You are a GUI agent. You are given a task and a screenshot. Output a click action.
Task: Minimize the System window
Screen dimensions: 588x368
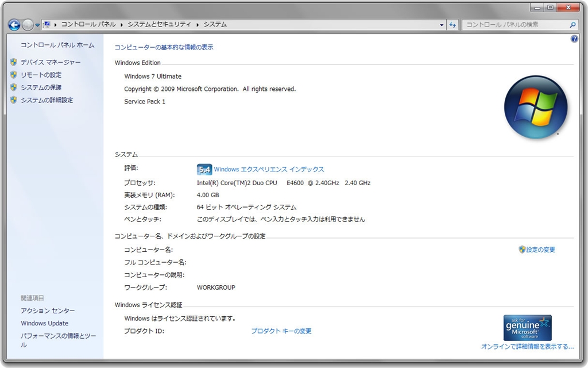tap(537, 7)
